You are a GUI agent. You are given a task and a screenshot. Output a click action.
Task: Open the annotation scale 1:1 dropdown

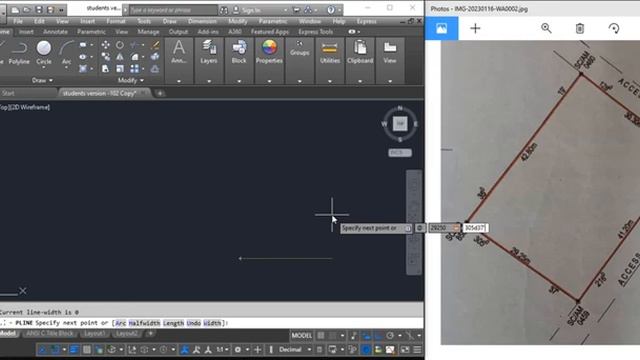coord(222,349)
